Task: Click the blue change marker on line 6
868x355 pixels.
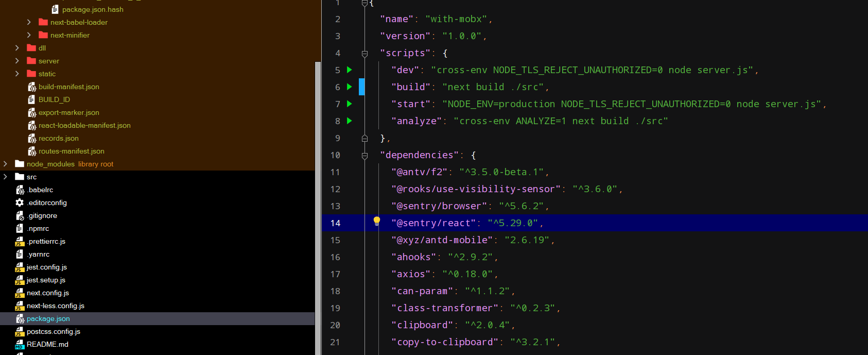Action: tap(362, 87)
